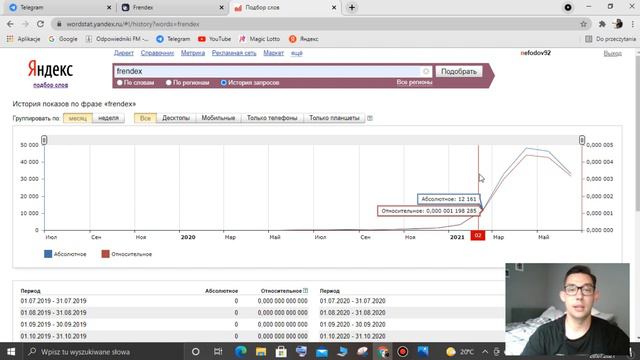Open File Explorer from taskbar
Viewport: 640px width, 360px height.
(261, 351)
